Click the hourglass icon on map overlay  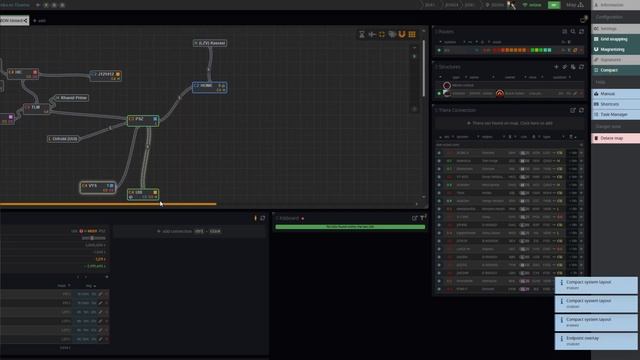coord(362,35)
